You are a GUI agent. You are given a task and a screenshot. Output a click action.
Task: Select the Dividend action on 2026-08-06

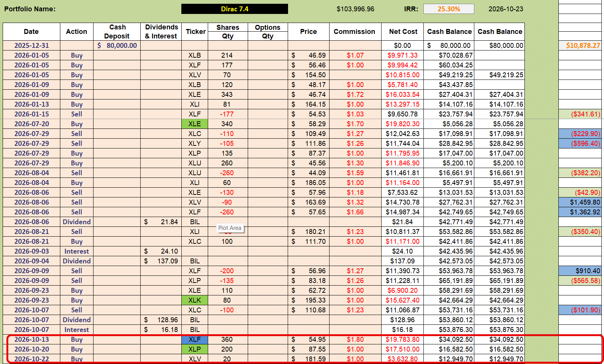point(77,222)
